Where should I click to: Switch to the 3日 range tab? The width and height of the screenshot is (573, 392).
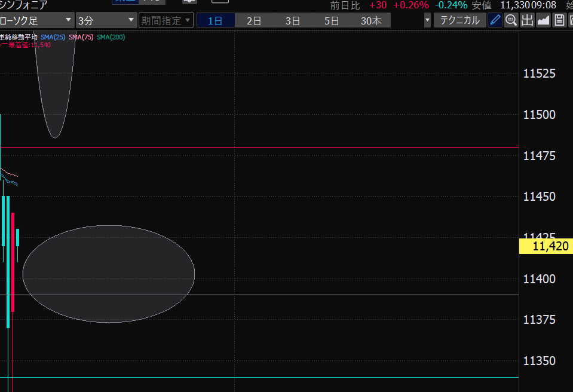point(293,20)
